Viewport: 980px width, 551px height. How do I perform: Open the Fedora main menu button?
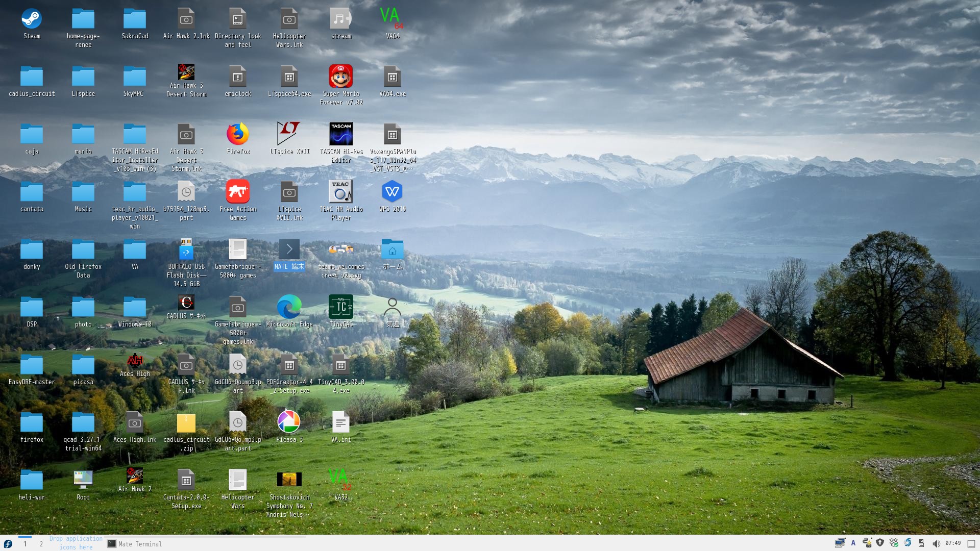[x=8, y=544]
